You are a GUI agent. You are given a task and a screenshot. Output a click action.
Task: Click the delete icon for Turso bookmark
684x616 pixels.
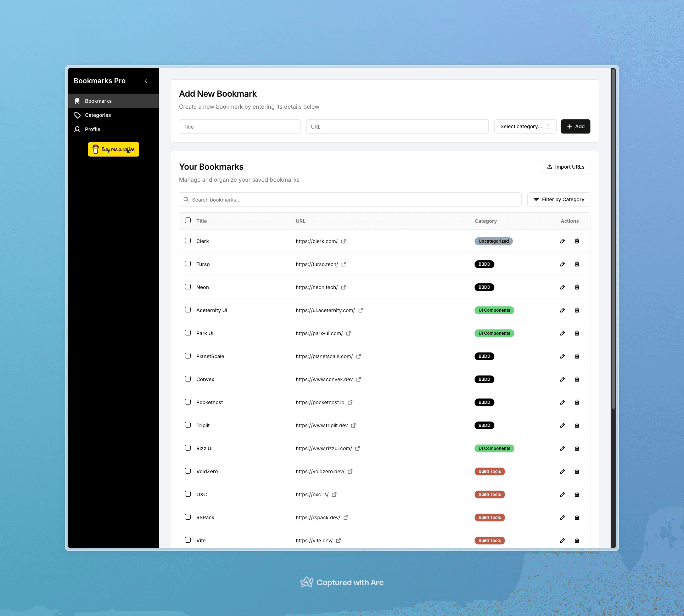576,264
